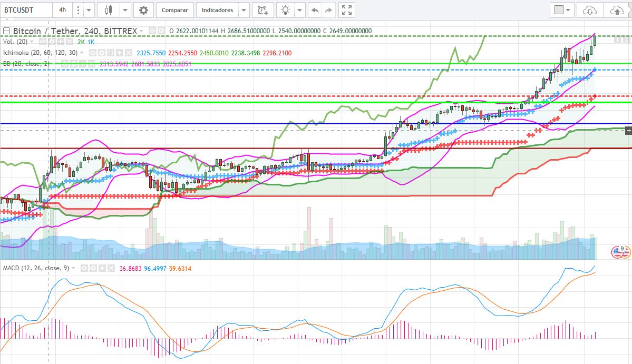Screen dimensions: 632x364
Task: Open chart settings gear in toolbar
Action: (143, 10)
